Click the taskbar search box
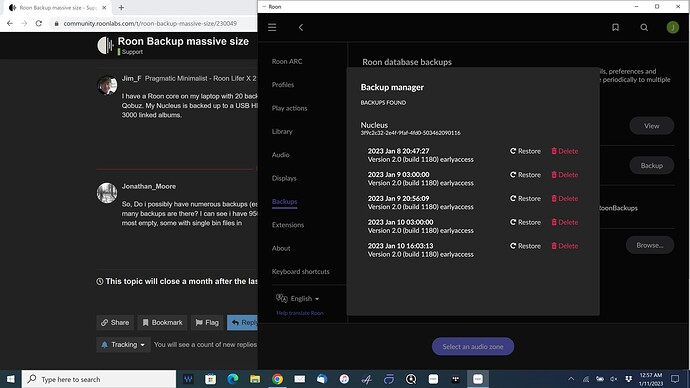Viewport: 690px width, 388px height. tap(99, 379)
